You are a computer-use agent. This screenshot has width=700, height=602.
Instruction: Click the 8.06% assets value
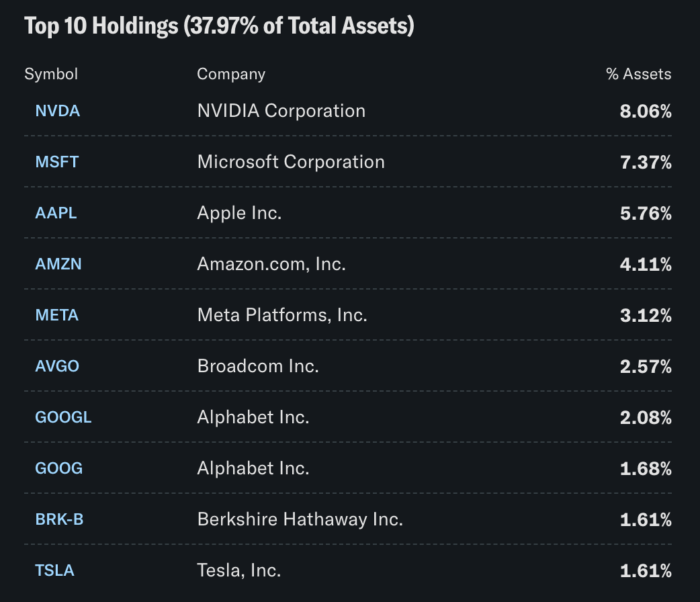(x=646, y=112)
